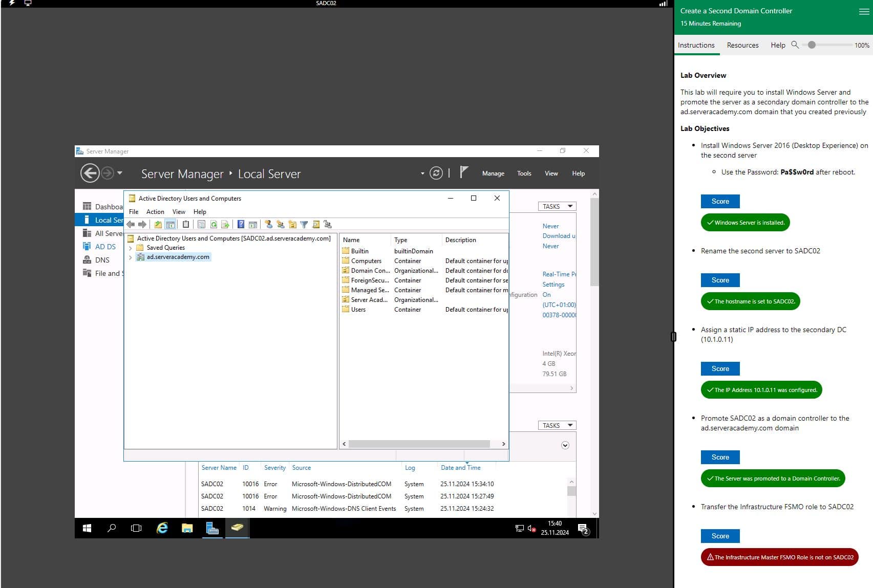Toggle Show/Hide Console Tree toolbar icon
The height and width of the screenshot is (588, 873).
(170, 225)
